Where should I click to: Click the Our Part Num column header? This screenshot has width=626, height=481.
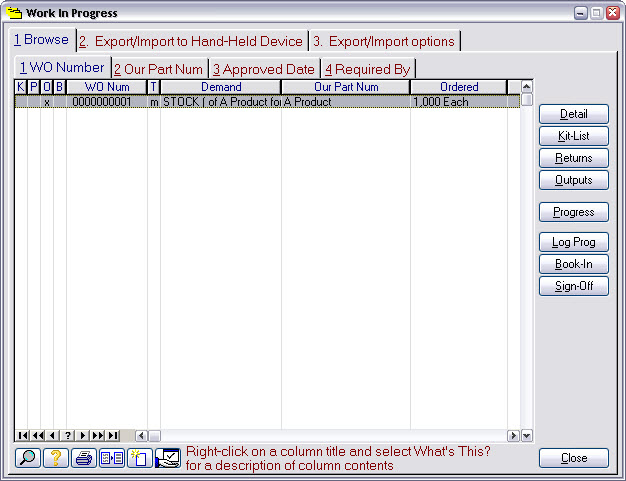point(346,87)
